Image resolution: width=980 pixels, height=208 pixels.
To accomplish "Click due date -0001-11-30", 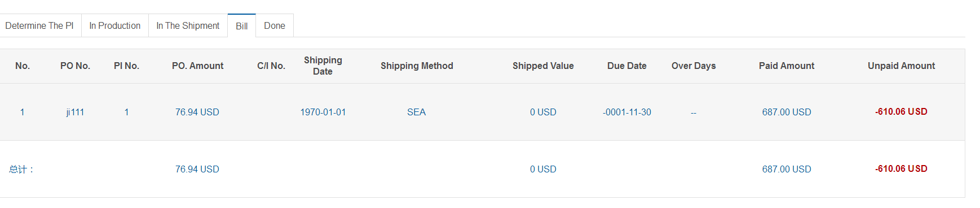I will tap(627, 112).
